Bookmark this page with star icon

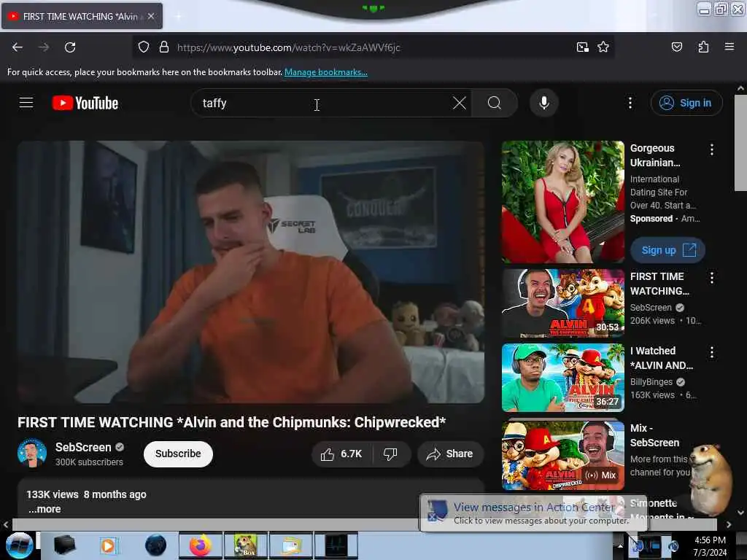[x=603, y=47]
